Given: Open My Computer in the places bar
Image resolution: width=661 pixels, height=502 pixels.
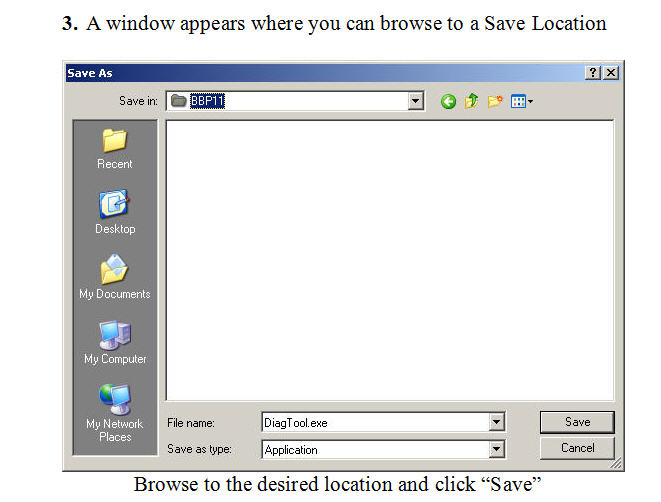Looking at the screenshot, I should tap(115, 342).
